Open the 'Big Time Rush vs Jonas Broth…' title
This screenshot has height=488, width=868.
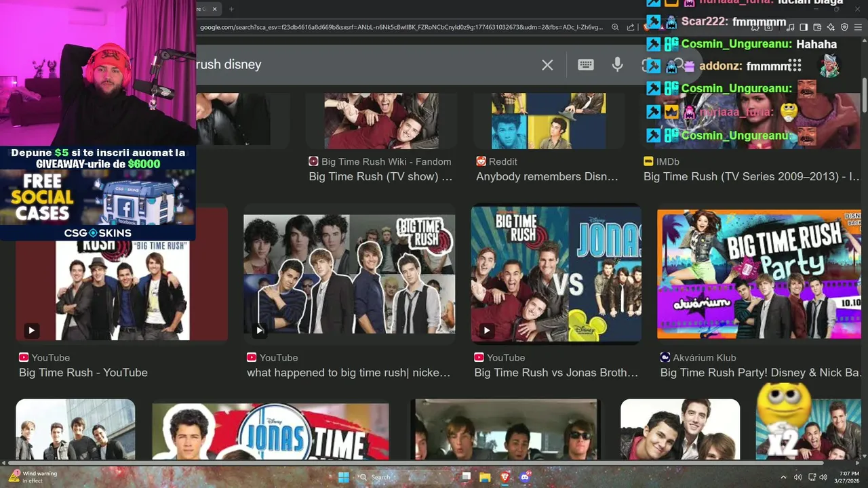tap(556, 373)
